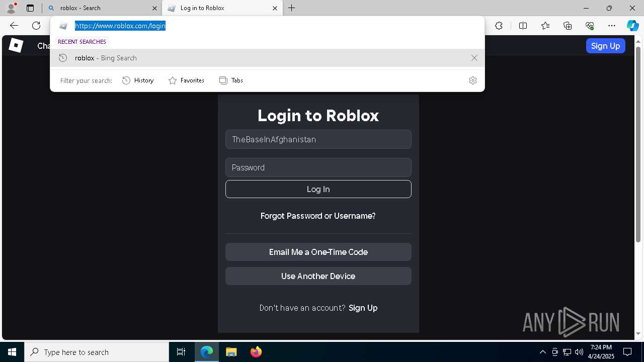Go back with the back arrow
The width and height of the screenshot is (644, 362).
(x=14, y=26)
